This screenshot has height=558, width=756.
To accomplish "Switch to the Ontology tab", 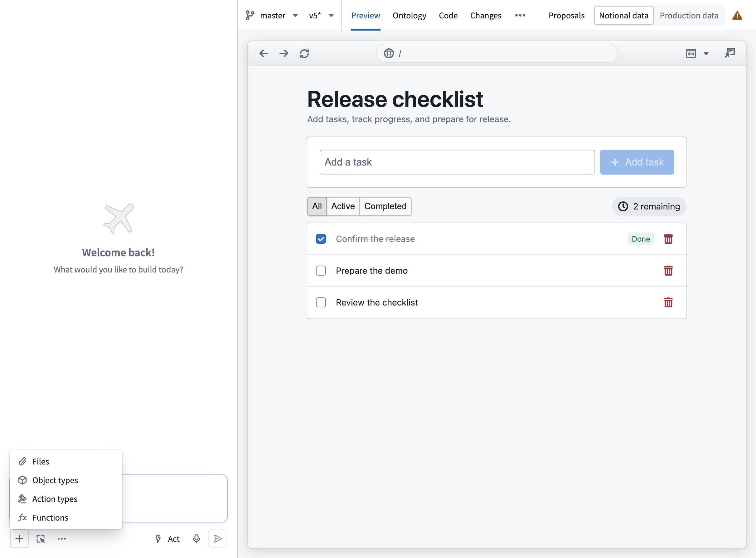I will (x=409, y=16).
